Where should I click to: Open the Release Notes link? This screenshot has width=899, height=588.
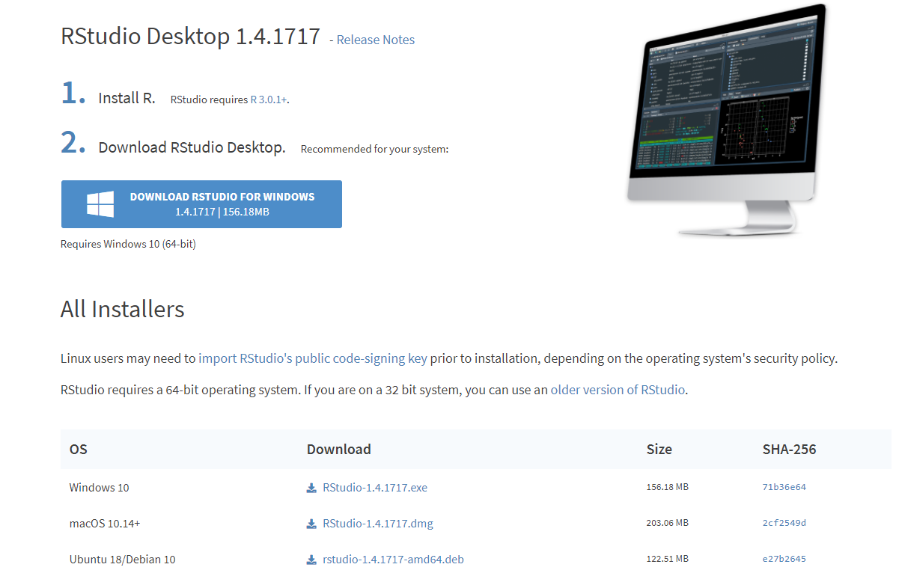click(375, 40)
